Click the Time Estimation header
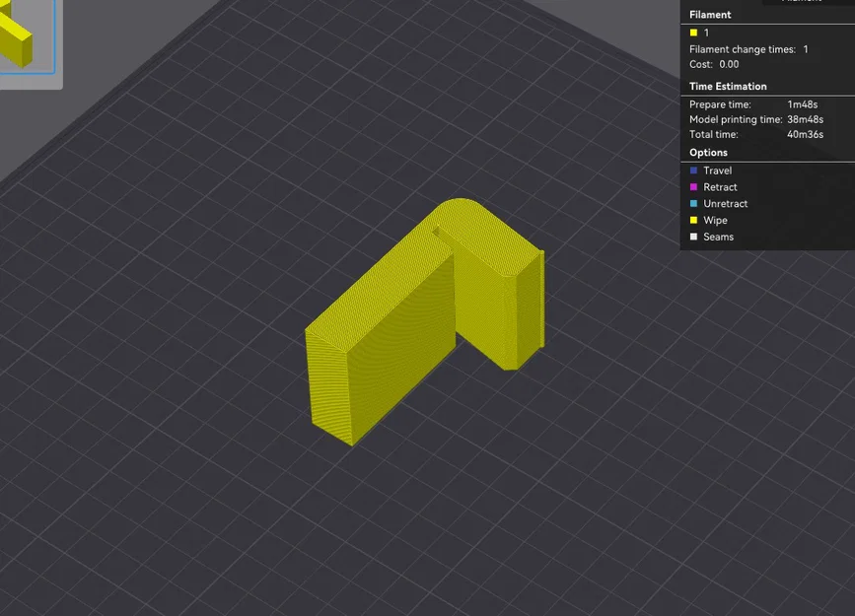 [x=728, y=86]
